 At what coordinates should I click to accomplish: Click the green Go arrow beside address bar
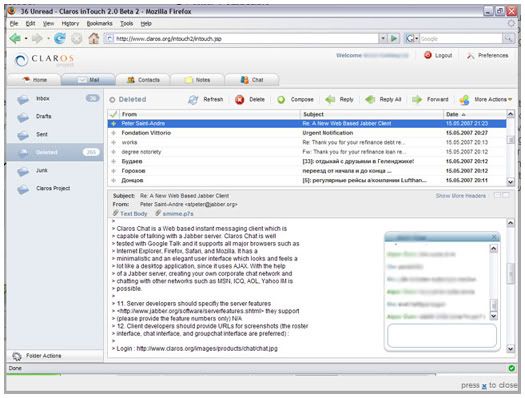click(x=394, y=38)
